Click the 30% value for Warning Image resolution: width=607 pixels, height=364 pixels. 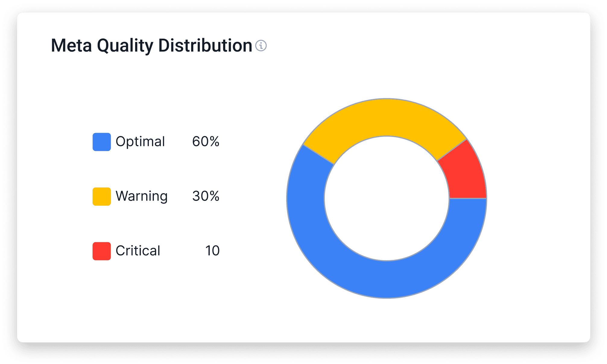206,196
